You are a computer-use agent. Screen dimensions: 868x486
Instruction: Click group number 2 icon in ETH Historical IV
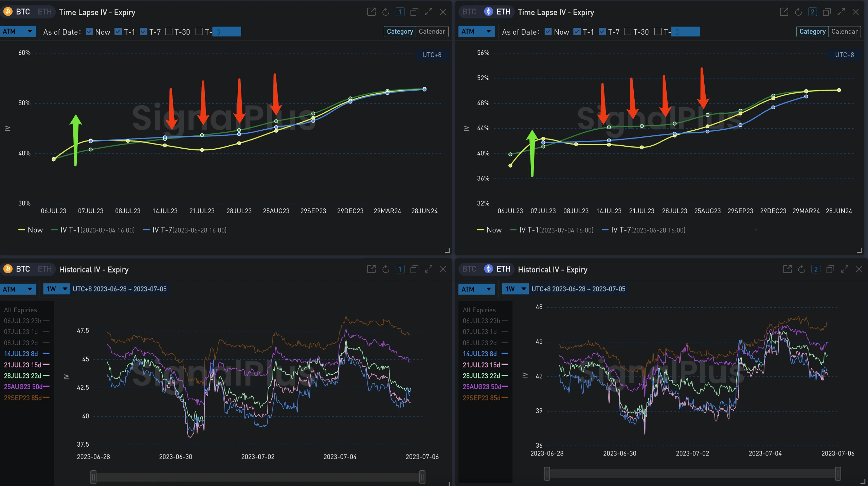[x=815, y=269]
